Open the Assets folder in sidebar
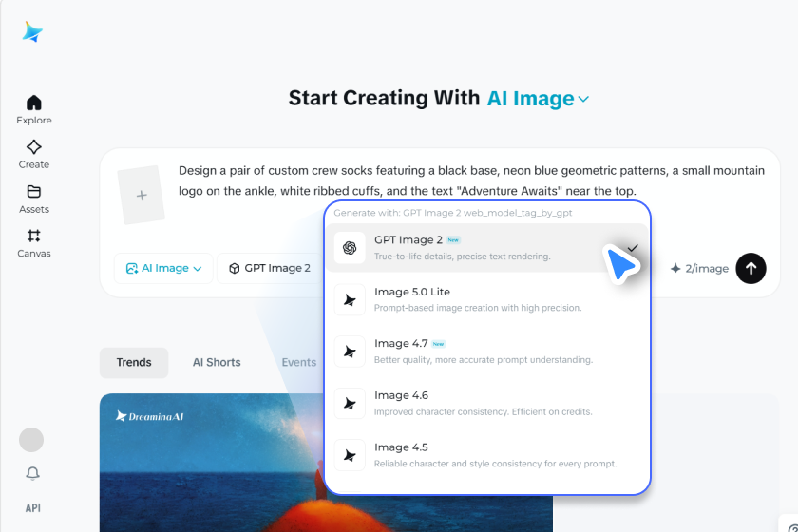 point(33,199)
